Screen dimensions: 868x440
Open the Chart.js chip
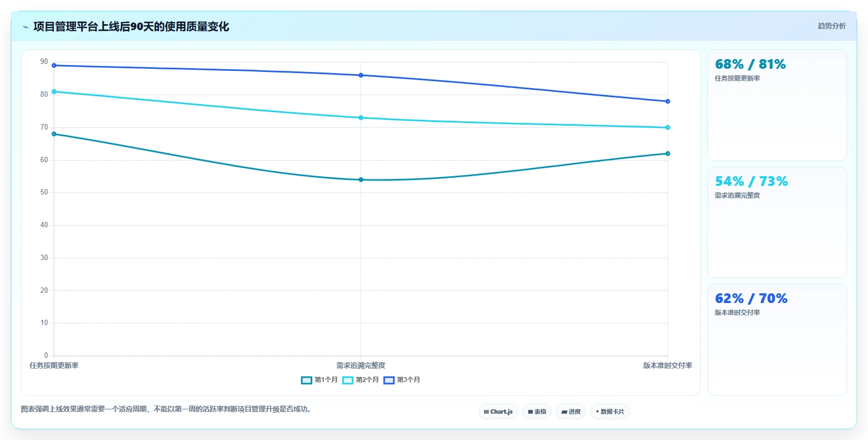498,412
